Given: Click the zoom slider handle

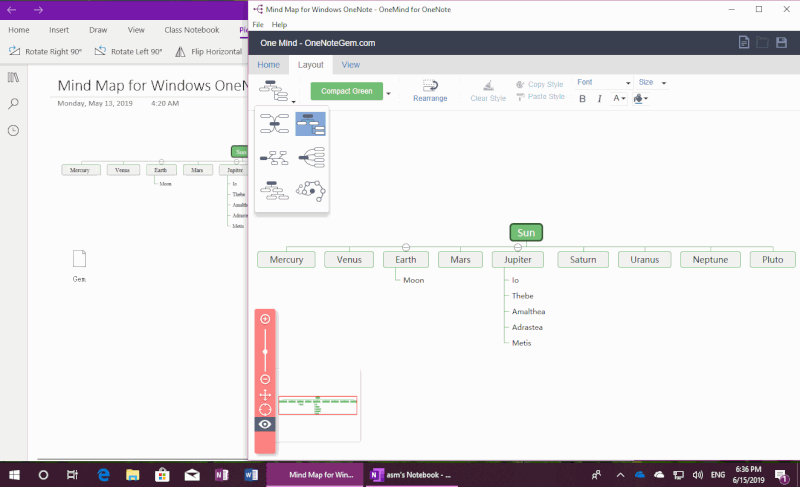Looking at the screenshot, I should 265,352.
